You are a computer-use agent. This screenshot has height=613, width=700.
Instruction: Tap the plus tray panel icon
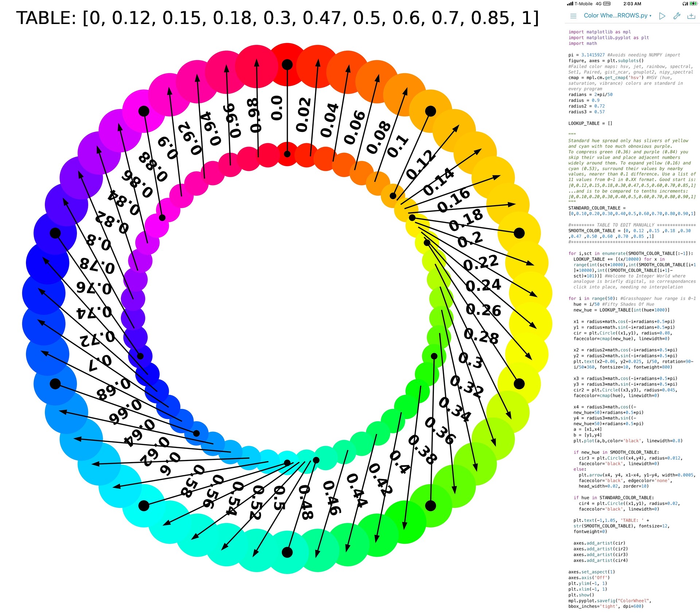(691, 16)
